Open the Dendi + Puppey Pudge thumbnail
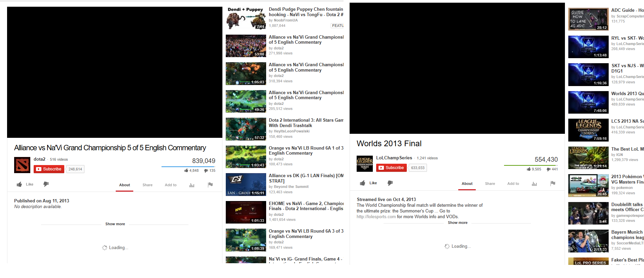644x278 pixels. 246,18
